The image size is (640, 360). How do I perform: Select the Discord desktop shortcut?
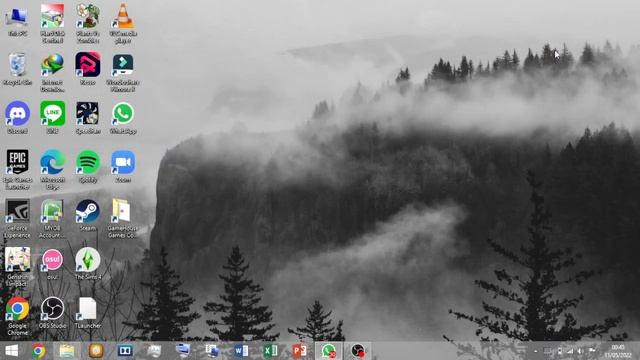point(17,118)
